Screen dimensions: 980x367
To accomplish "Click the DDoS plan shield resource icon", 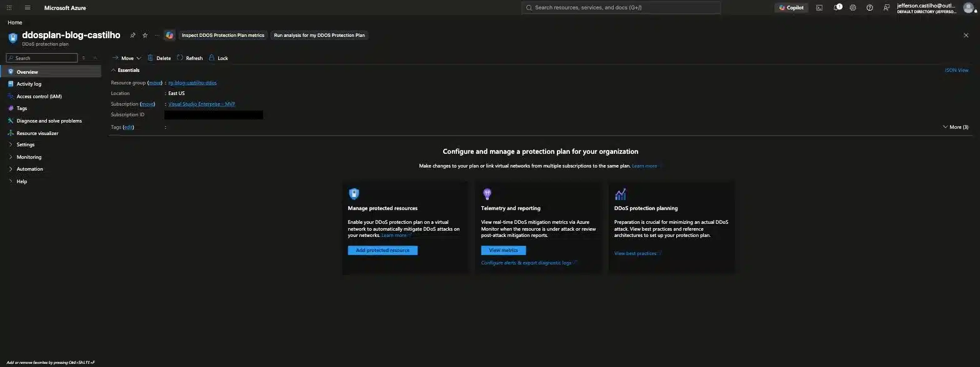I will tap(12, 38).
